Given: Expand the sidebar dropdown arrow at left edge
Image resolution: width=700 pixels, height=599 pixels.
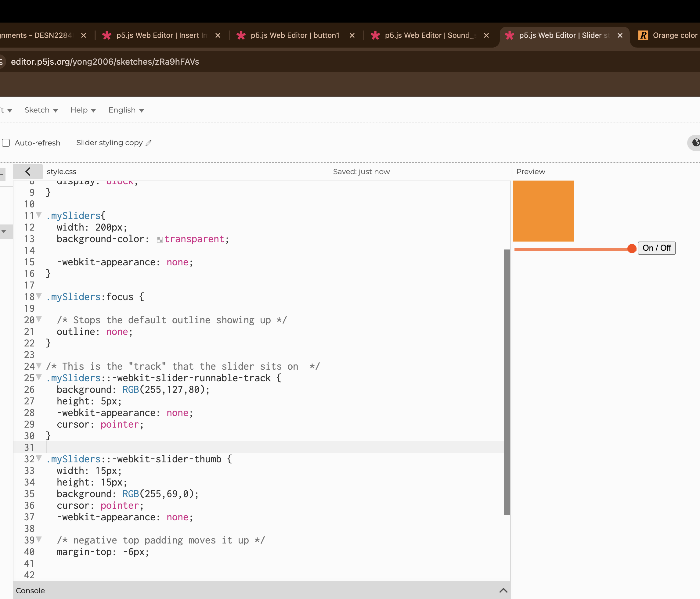Looking at the screenshot, I should tap(4, 231).
